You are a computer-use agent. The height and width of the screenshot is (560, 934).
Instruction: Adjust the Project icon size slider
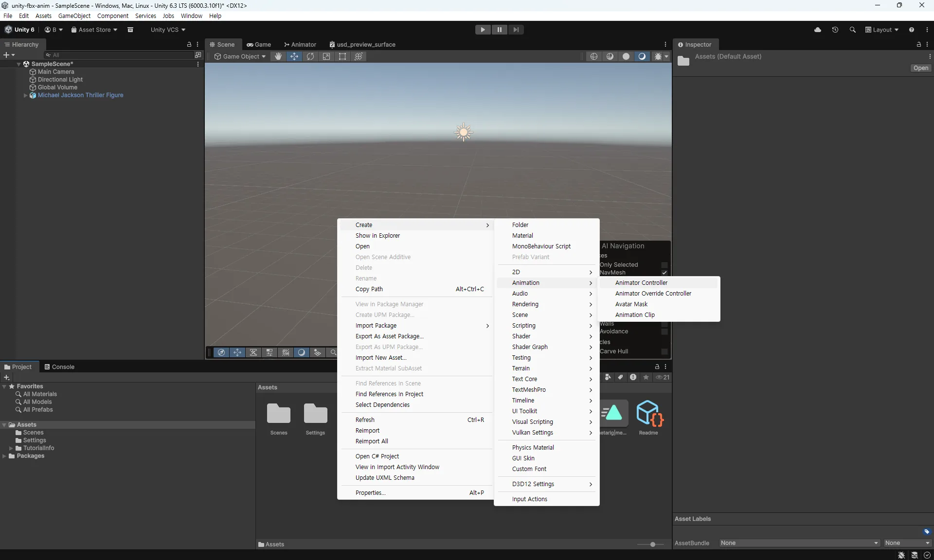(652, 544)
